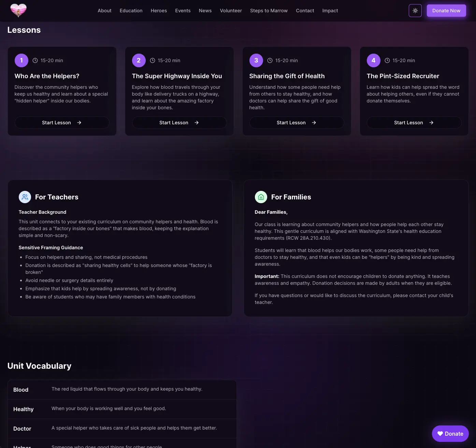Select the Education nav item
The width and height of the screenshot is (476, 448).
(x=131, y=11)
